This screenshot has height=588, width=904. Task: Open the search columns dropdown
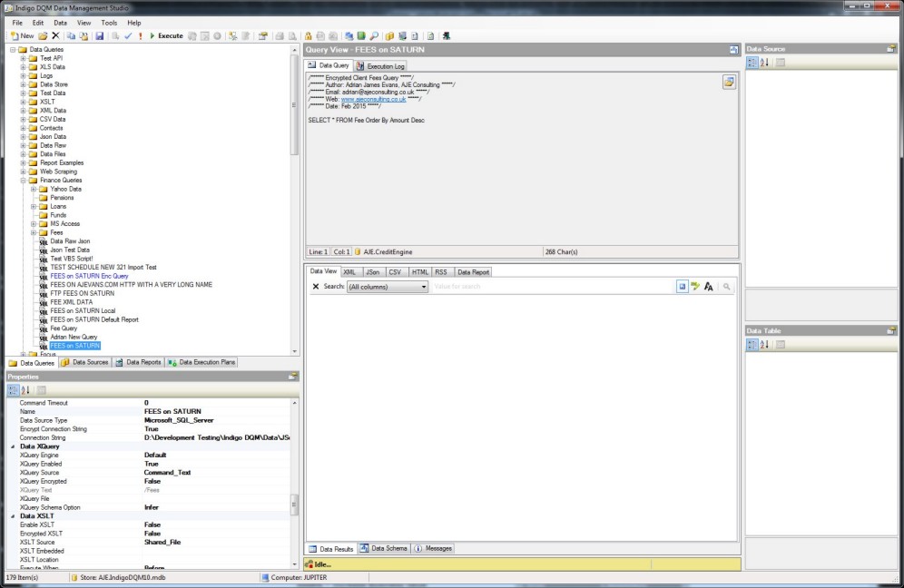click(x=423, y=287)
